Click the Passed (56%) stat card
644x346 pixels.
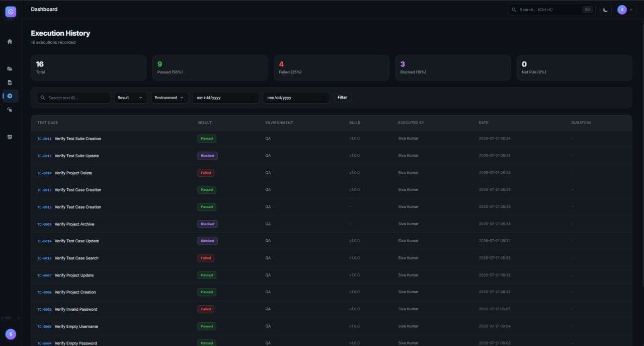pos(210,67)
